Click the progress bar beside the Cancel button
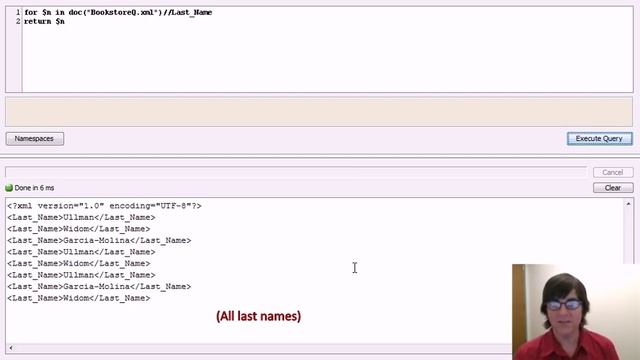Screen dimensions: 640x360 [296, 172]
